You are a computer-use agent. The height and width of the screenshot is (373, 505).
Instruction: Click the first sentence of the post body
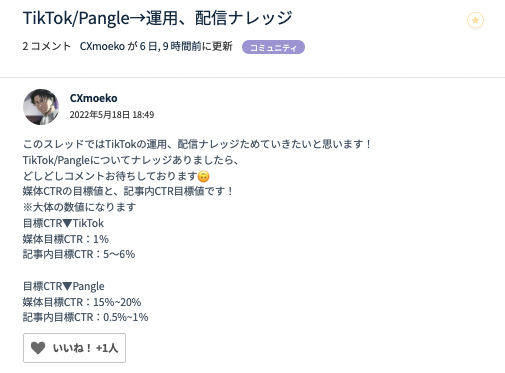(x=197, y=144)
